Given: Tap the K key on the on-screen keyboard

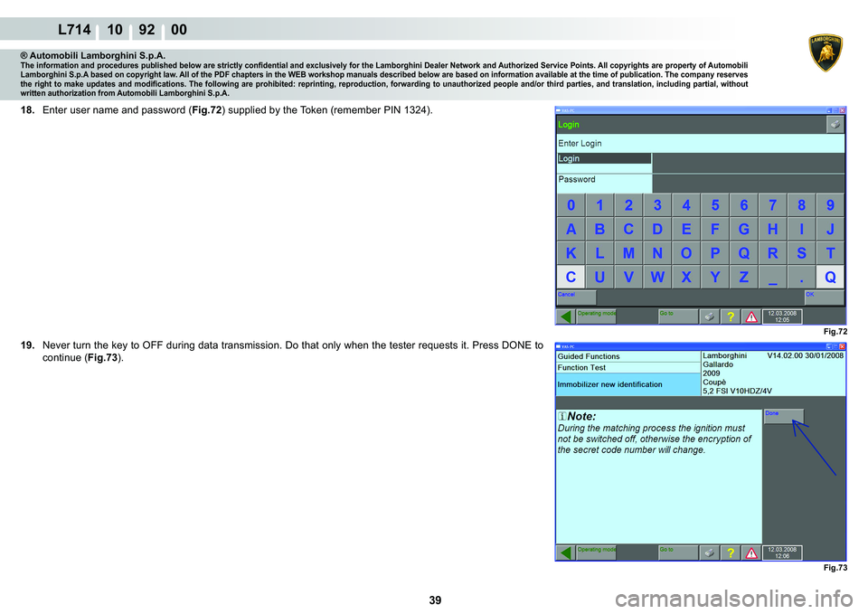Looking at the screenshot, I should tap(571, 253).
